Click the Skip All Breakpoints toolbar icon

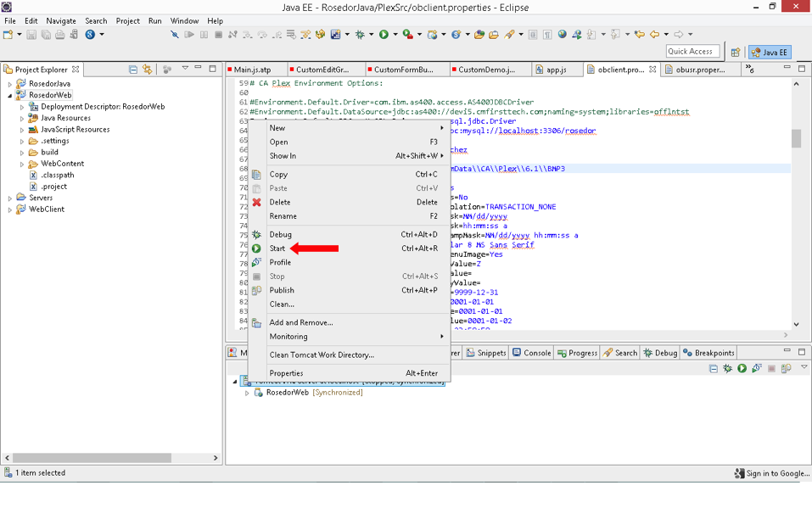click(175, 35)
